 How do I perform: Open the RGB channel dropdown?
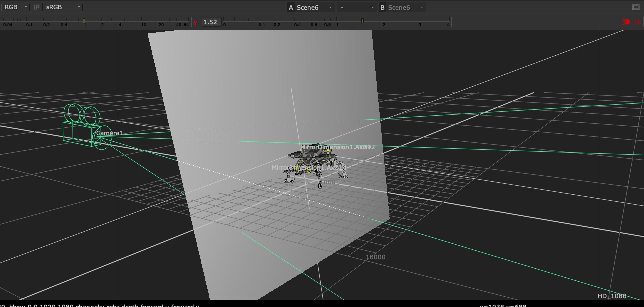[x=16, y=7]
